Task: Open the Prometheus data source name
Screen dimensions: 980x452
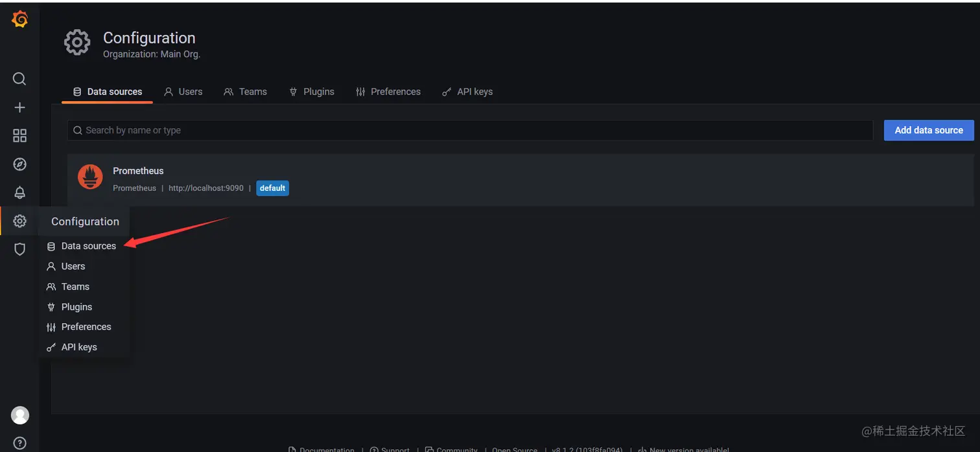Action: coord(138,171)
